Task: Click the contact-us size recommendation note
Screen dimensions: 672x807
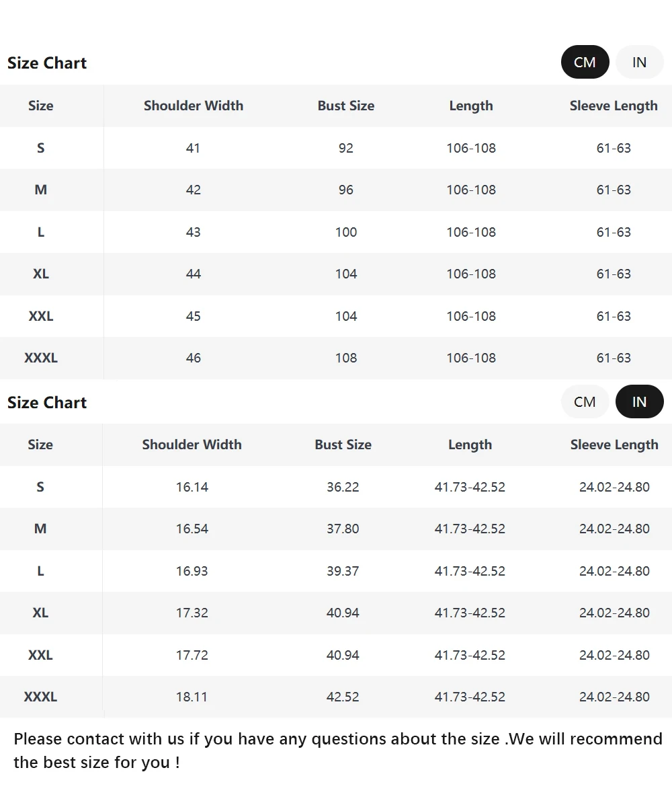Action: (337, 751)
